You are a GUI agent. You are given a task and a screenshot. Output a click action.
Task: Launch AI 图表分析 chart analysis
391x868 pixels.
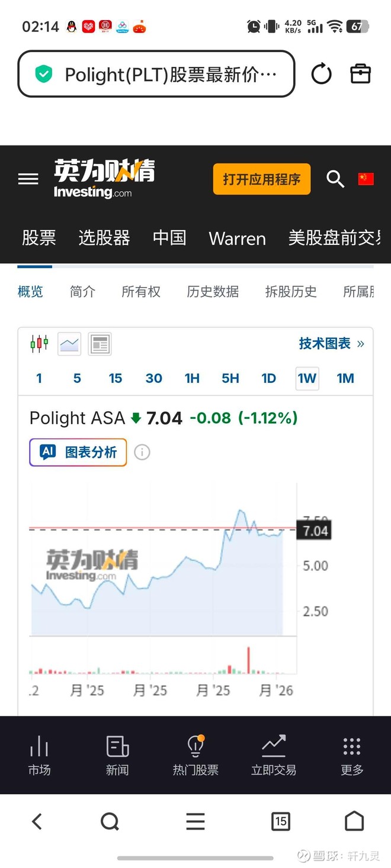78,452
